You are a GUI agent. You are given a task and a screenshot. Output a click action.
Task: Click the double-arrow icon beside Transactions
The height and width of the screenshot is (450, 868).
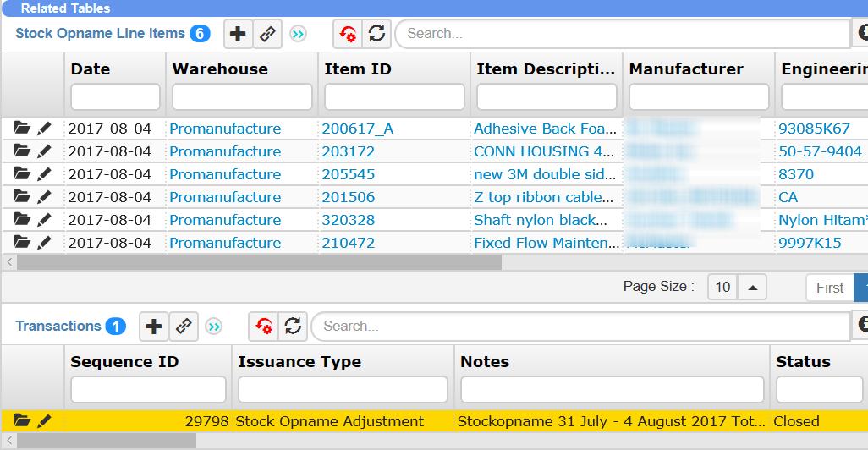(213, 327)
